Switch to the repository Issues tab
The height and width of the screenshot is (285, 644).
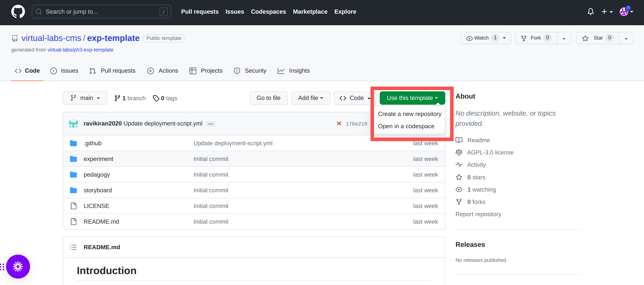[x=64, y=71]
